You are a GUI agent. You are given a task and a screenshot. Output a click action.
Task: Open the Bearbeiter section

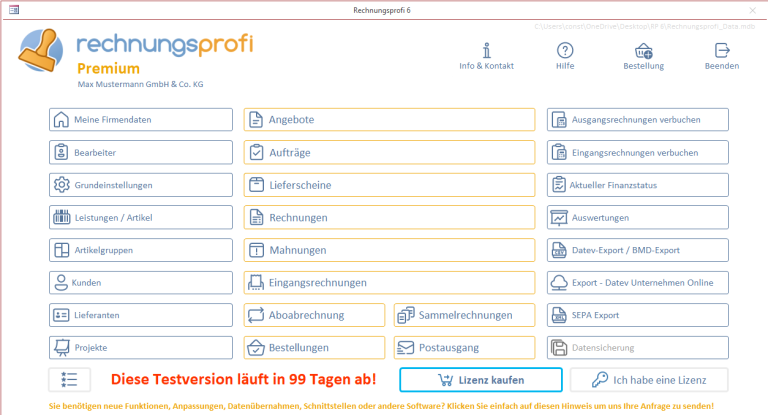click(x=141, y=152)
